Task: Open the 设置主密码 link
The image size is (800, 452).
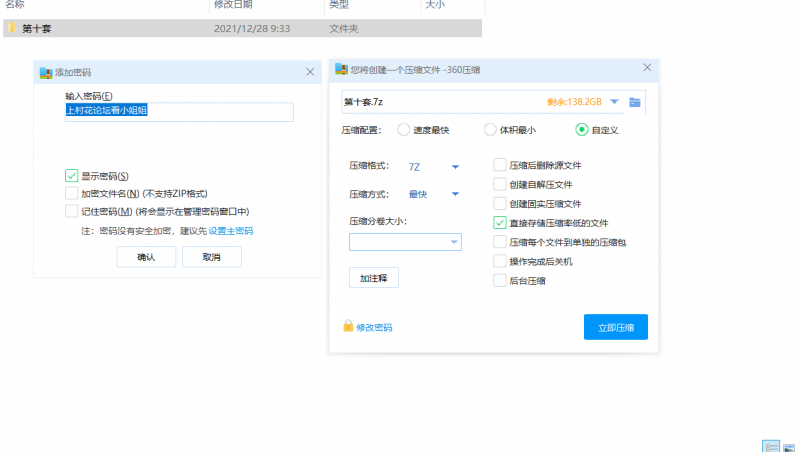Action: pyautogui.click(x=230, y=231)
